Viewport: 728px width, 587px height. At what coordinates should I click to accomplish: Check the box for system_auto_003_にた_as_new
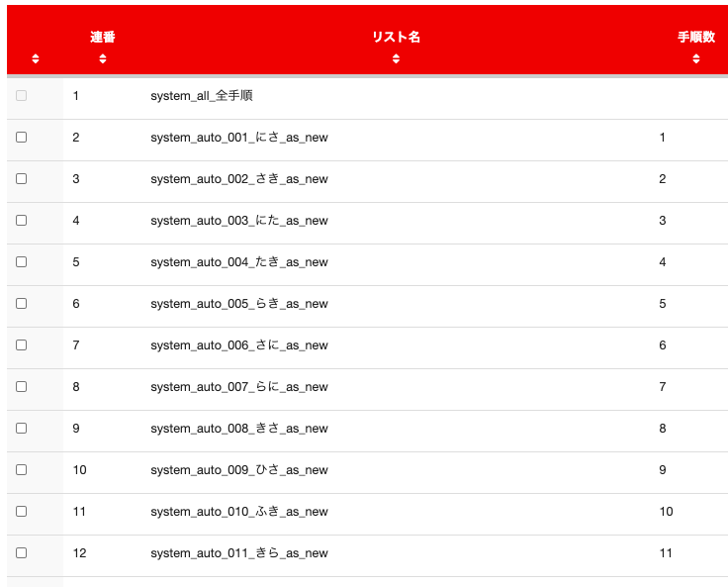click(x=22, y=221)
